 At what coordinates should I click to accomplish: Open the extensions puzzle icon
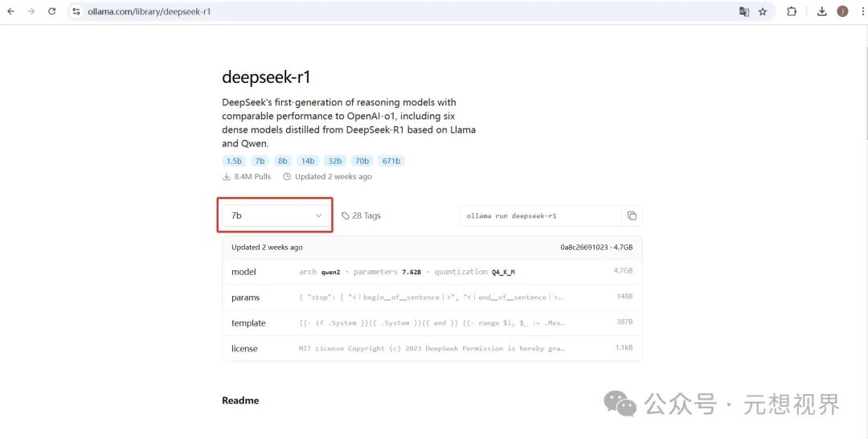[792, 11]
